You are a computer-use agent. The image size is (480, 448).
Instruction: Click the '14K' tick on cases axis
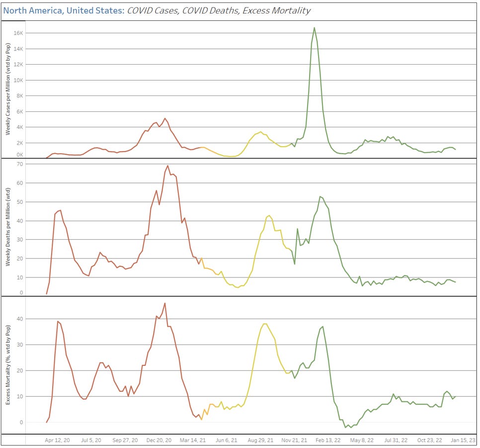[x=18, y=49]
